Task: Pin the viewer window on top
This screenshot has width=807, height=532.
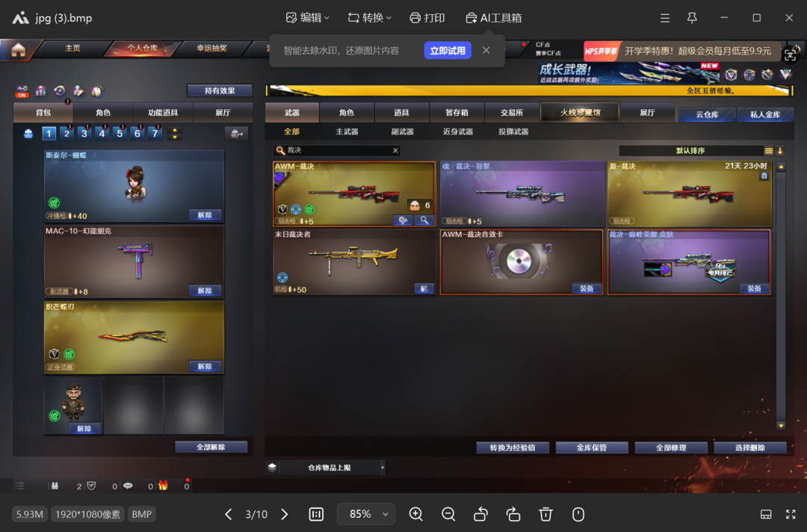Action: [x=692, y=18]
